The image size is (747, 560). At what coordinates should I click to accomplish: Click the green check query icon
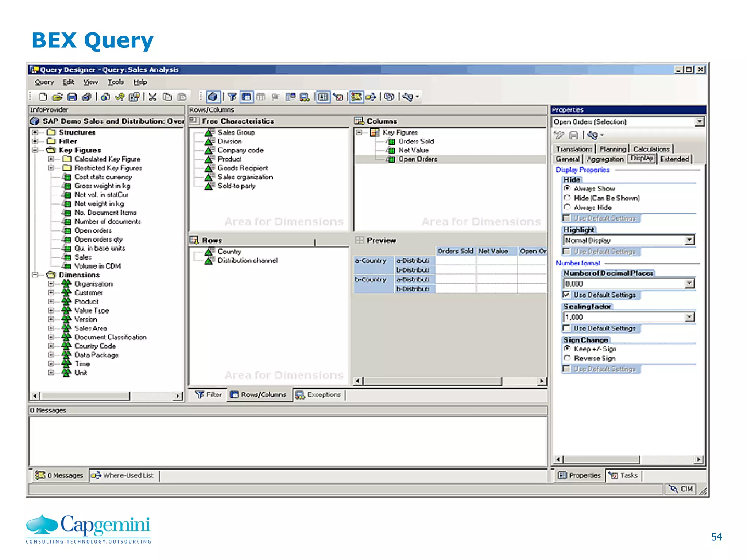120,97
